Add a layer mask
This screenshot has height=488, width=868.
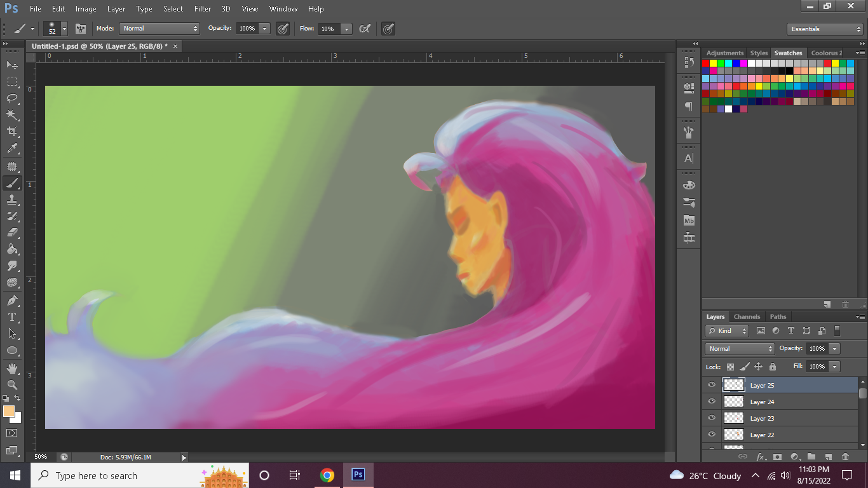click(777, 457)
